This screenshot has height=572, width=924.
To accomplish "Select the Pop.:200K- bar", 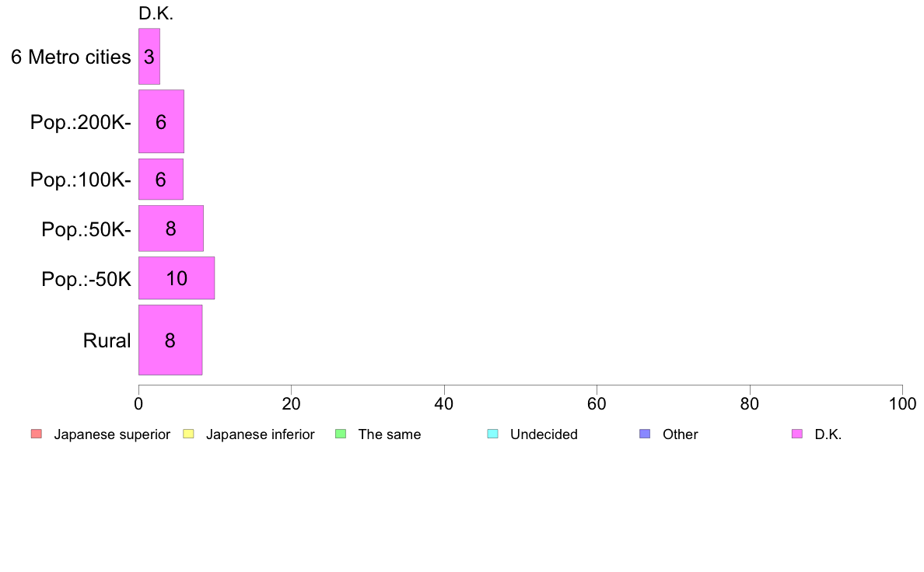I will pyautogui.click(x=161, y=121).
